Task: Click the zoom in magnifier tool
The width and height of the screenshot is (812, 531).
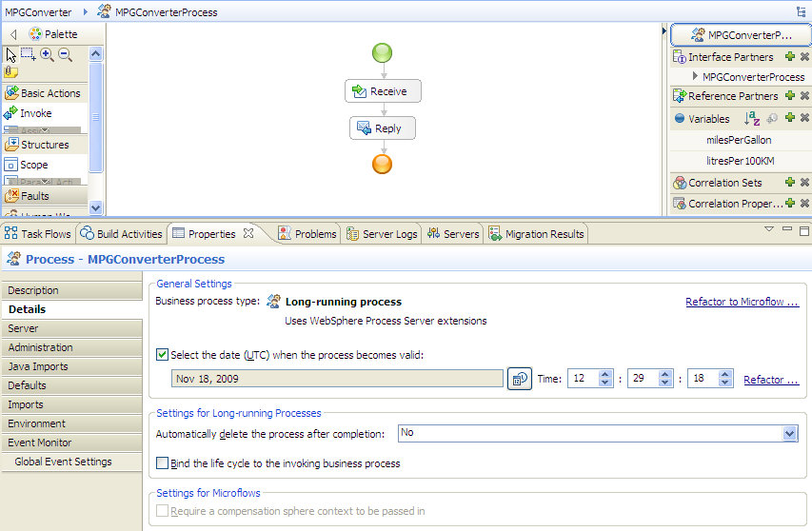Action: click(47, 54)
